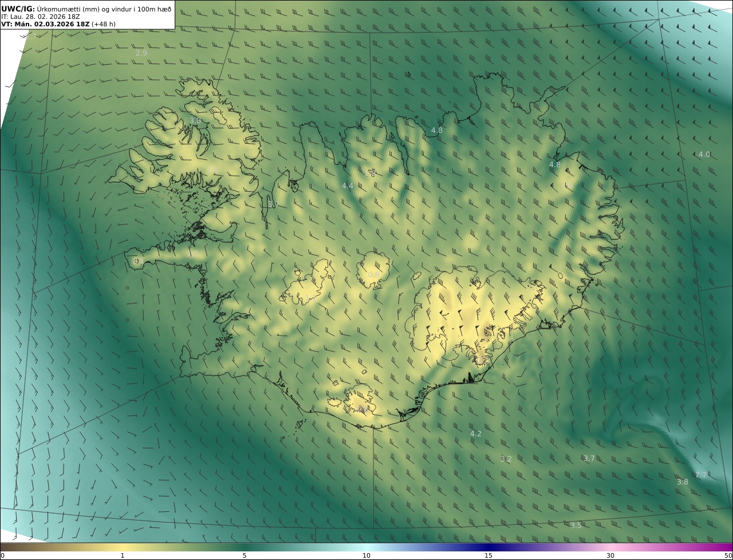Click the 'VT: Mán. 02.03.2026 18Z' valid time
The width and height of the screenshot is (733, 560).
coord(45,24)
